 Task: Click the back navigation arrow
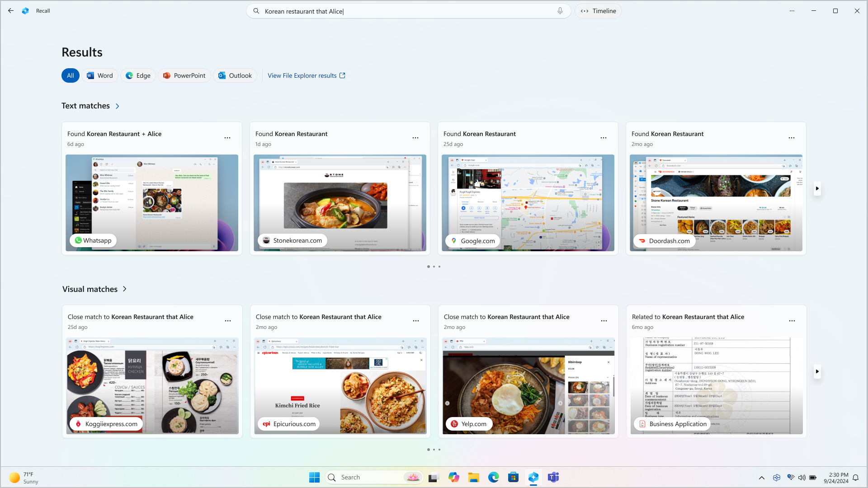point(11,11)
